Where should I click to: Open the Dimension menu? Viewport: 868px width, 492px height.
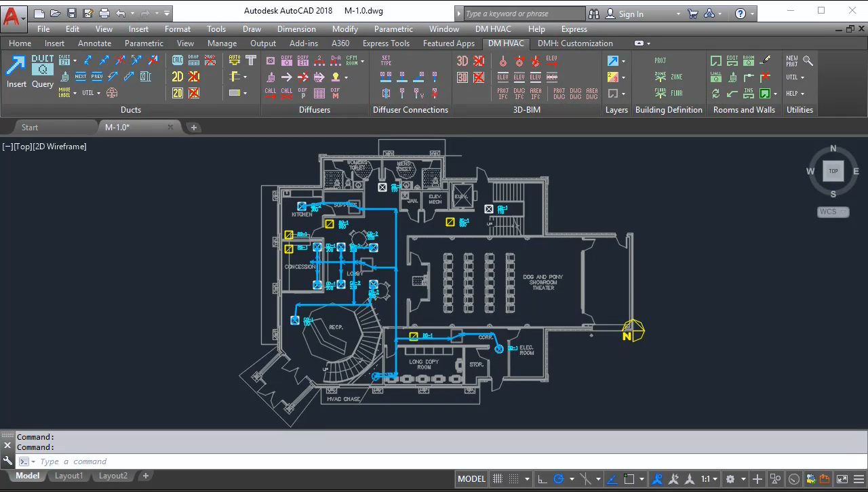pyautogui.click(x=296, y=29)
